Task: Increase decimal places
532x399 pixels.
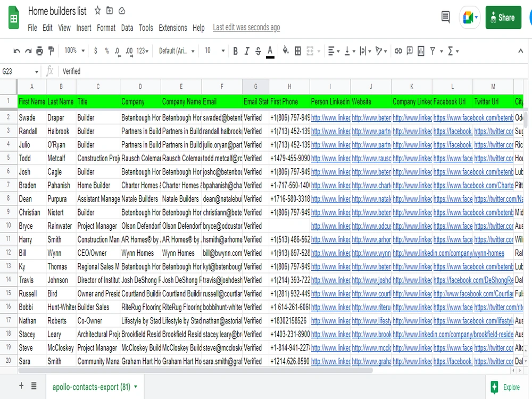Action: pyautogui.click(x=129, y=51)
